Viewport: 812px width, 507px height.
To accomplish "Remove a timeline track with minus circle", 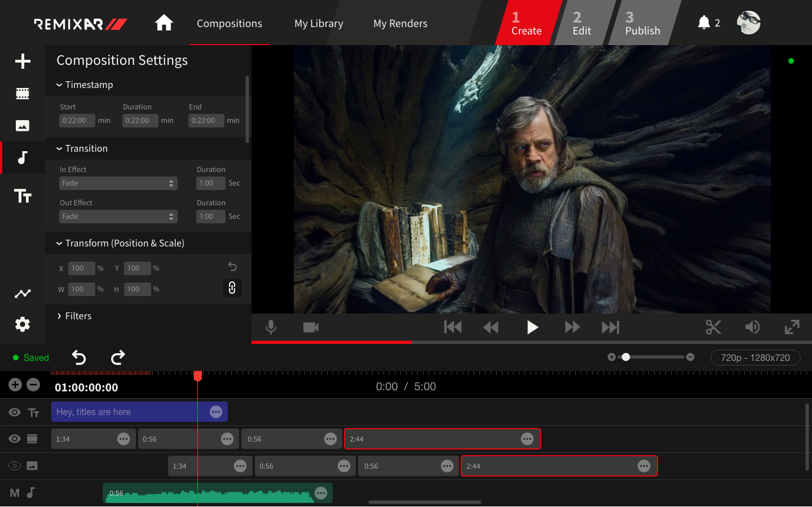I will (33, 385).
